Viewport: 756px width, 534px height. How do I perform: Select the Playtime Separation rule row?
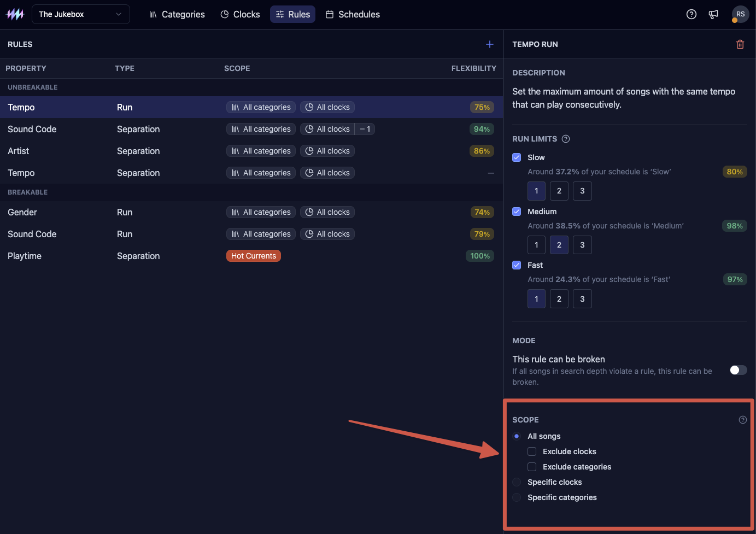[x=251, y=256]
